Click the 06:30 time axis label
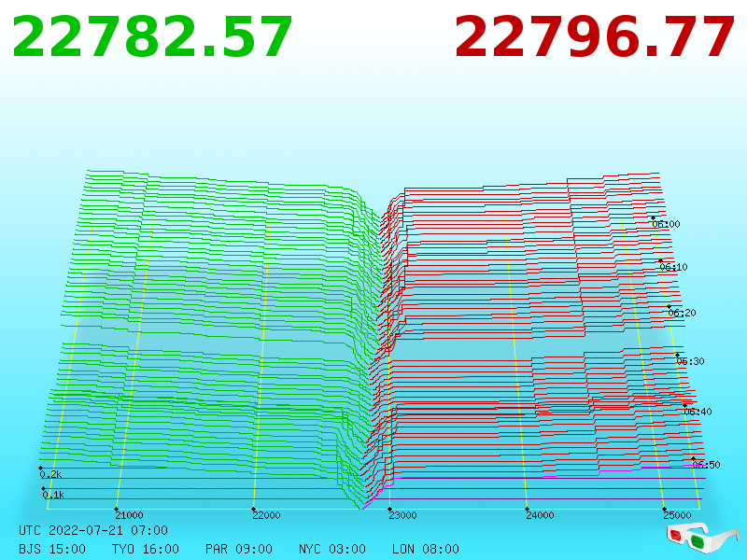Viewport: 747px width, 560px height. [x=690, y=361]
